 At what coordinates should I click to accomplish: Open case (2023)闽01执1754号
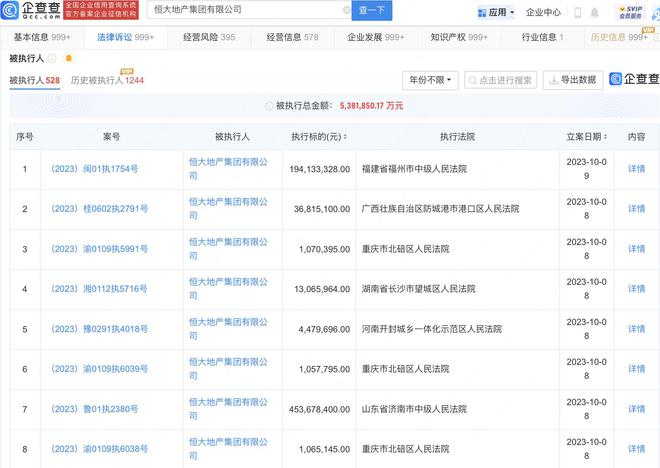94,169
